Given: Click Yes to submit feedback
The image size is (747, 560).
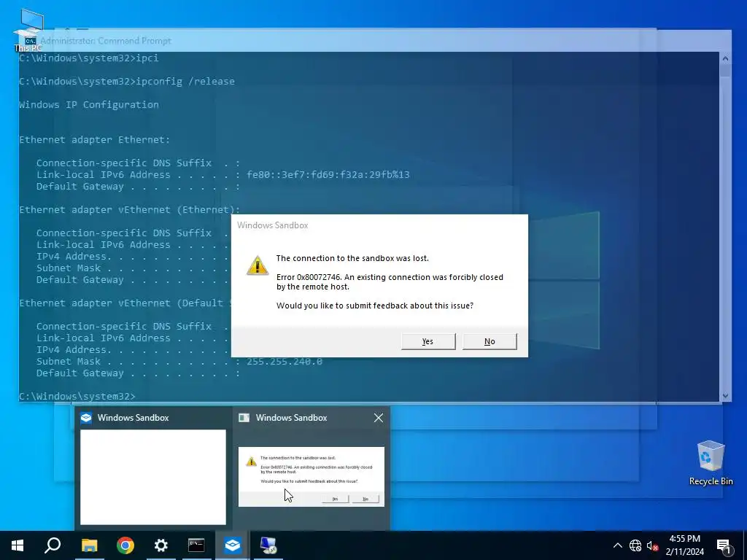Looking at the screenshot, I should click(x=427, y=341).
